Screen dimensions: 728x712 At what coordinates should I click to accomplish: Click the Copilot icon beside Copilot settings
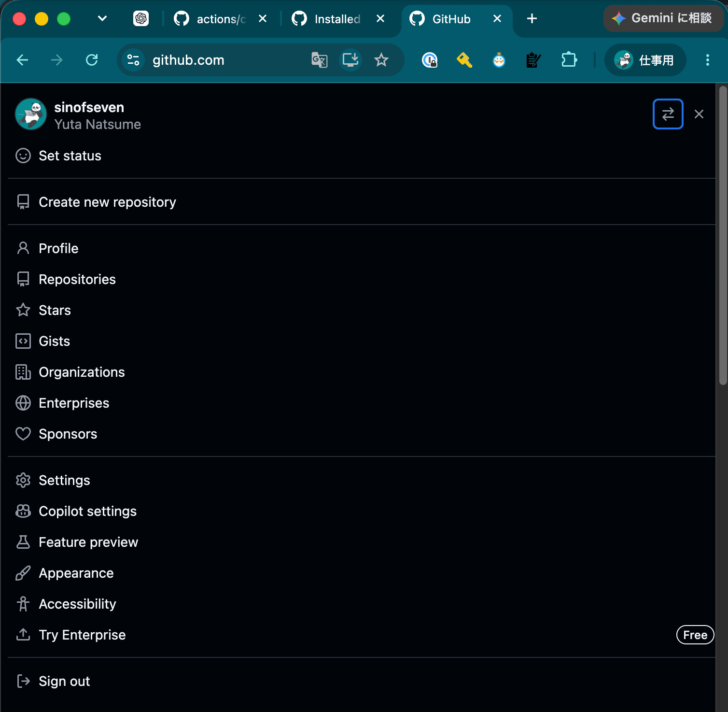[23, 511]
